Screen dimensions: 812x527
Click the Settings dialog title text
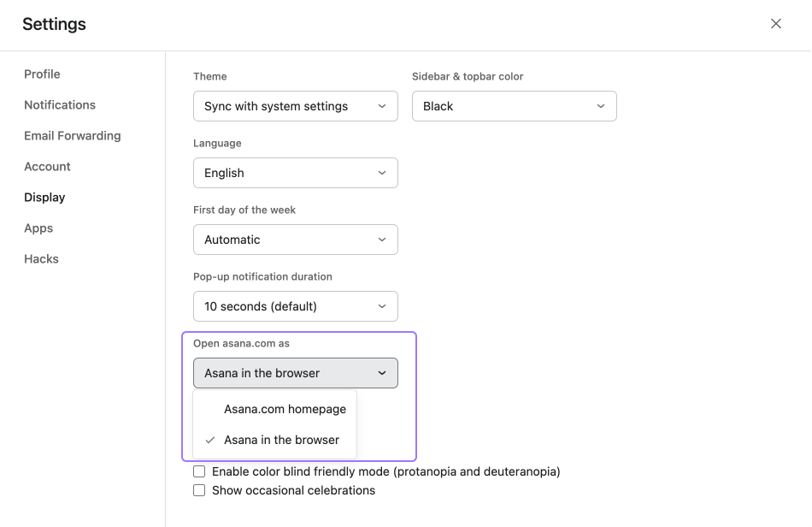click(54, 24)
